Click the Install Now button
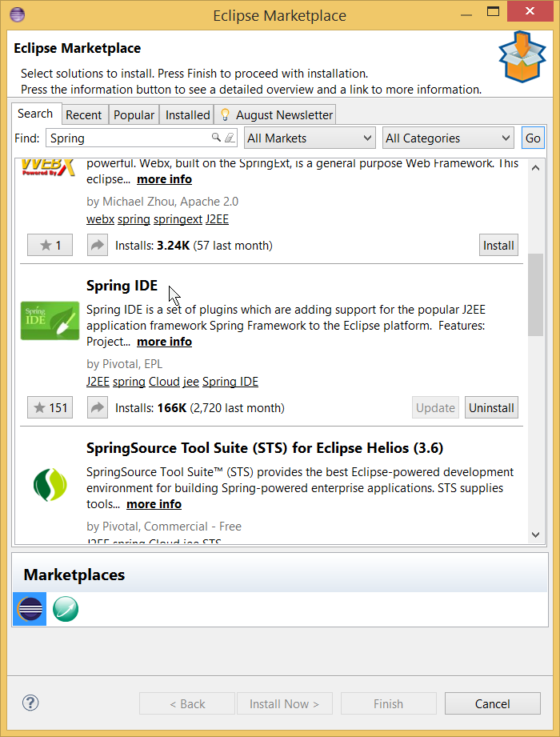Screen dimensions: 560x737 point(284,703)
